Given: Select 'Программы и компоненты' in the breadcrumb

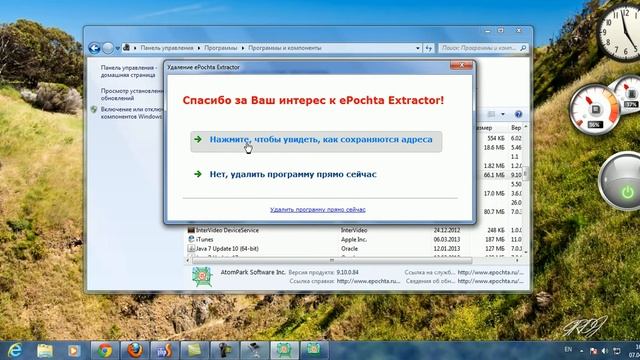Looking at the screenshot, I should pos(284,48).
